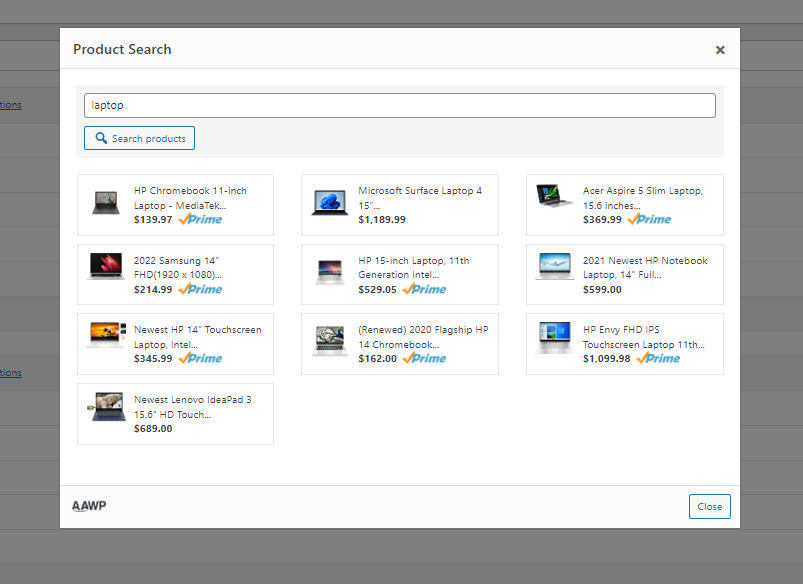This screenshot has height=584, width=803.
Task: Click the Microsoft Surface Laptop 4 title
Action: point(420,198)
